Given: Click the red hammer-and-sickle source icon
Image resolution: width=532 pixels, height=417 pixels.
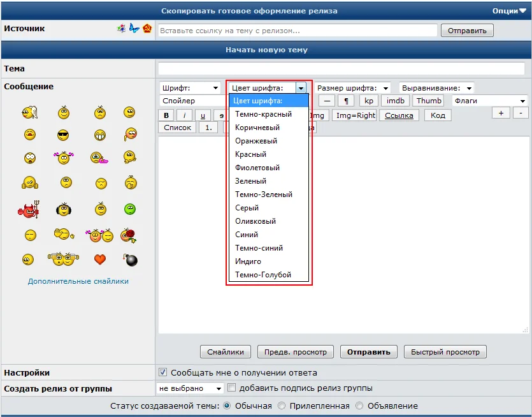Looking at the screenshot, I should (x=147, y=29).
